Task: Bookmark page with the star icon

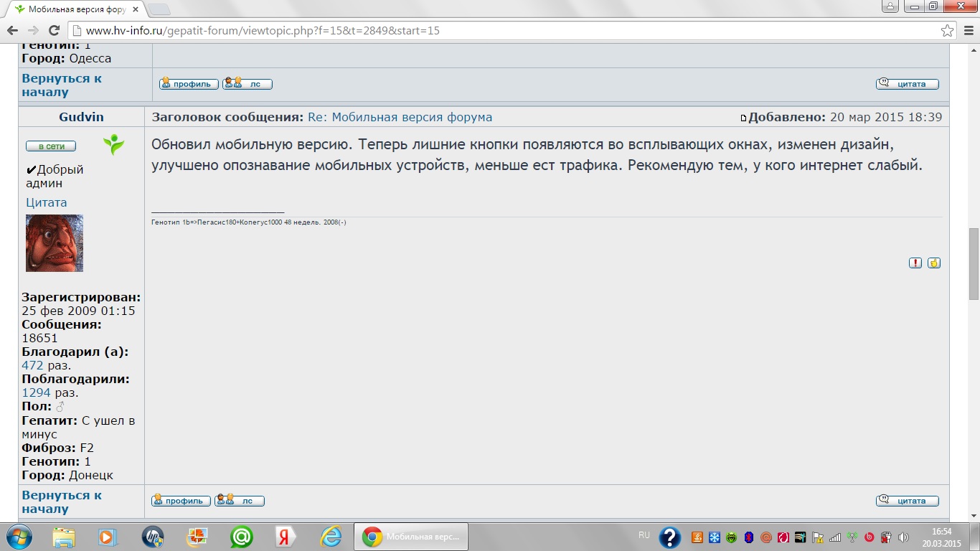Action: tap(948, 31)
